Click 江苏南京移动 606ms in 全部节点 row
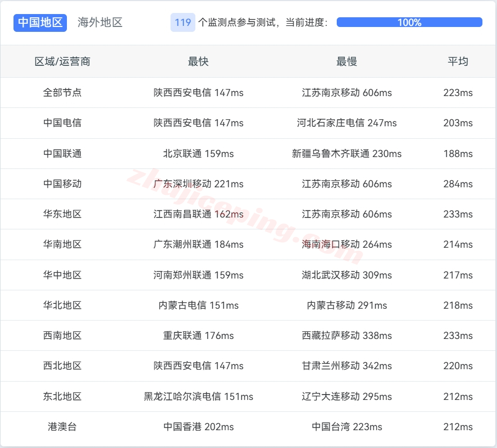497x448 pixels. 346,93
